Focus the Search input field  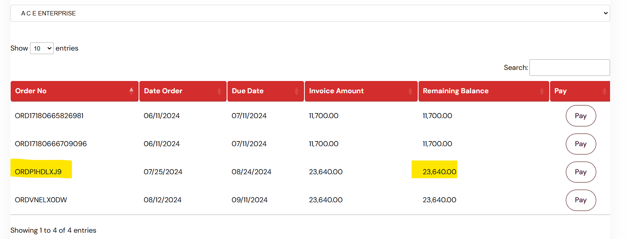click(x=569, y=68)
